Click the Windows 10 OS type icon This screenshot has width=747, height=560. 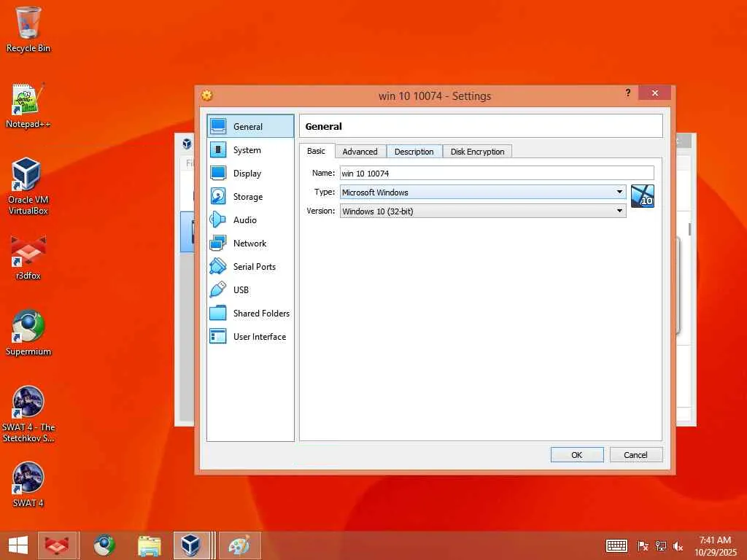click(642, 196)
